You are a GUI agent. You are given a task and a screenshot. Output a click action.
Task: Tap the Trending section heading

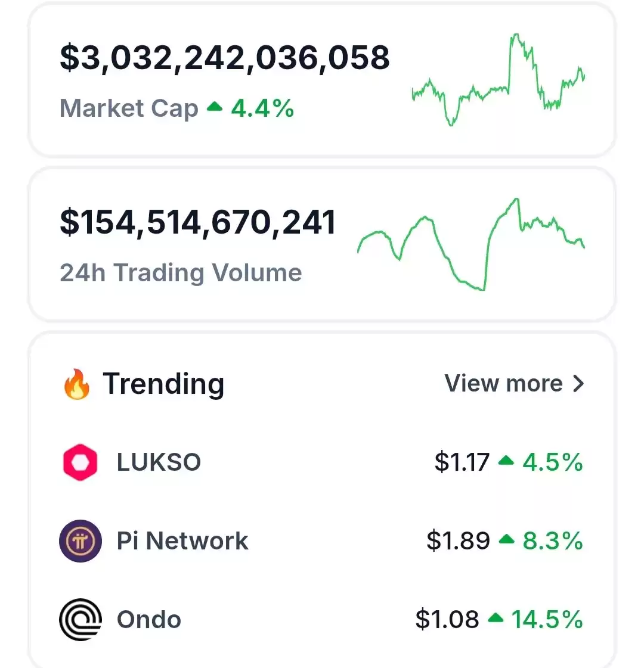[x=163, y=384]
